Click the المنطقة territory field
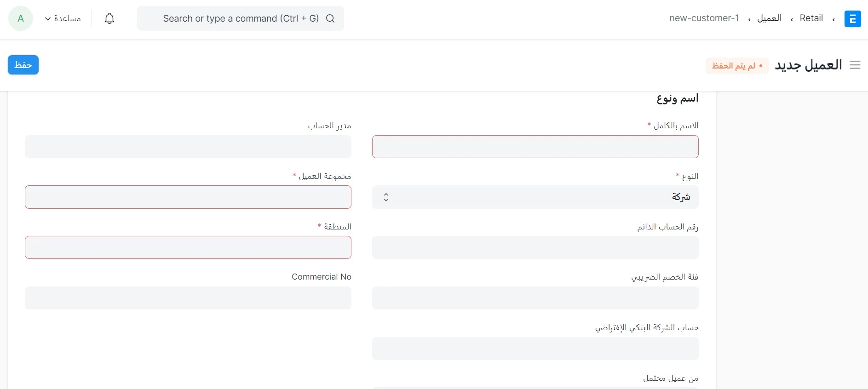Viewport: 868px width, 389px height. tap(188, 247)
